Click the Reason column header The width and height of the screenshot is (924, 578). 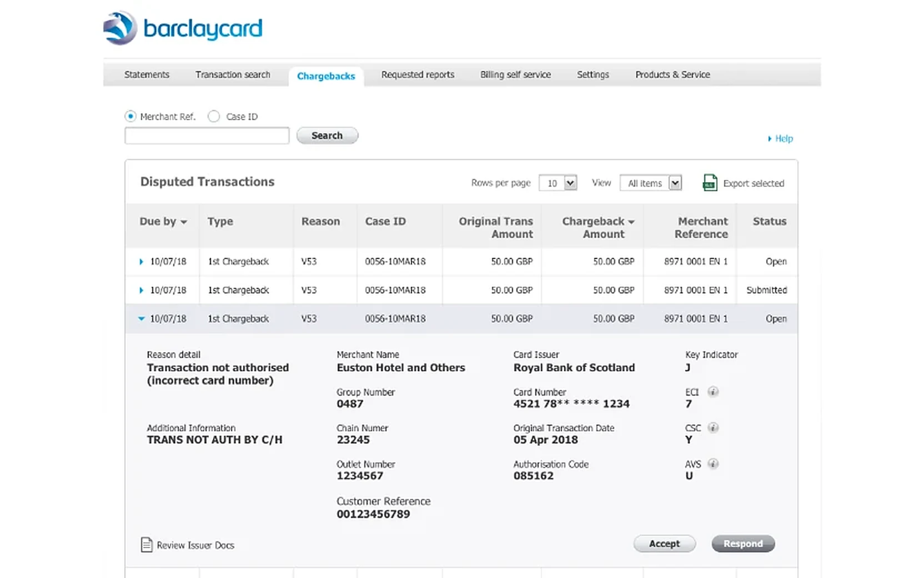[x=320, y=221]
